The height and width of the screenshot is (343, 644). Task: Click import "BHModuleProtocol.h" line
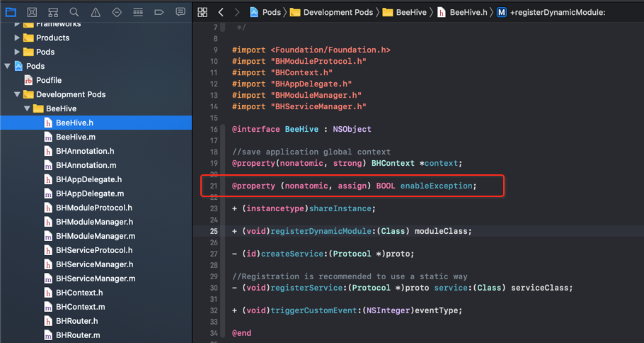point(299,61)
